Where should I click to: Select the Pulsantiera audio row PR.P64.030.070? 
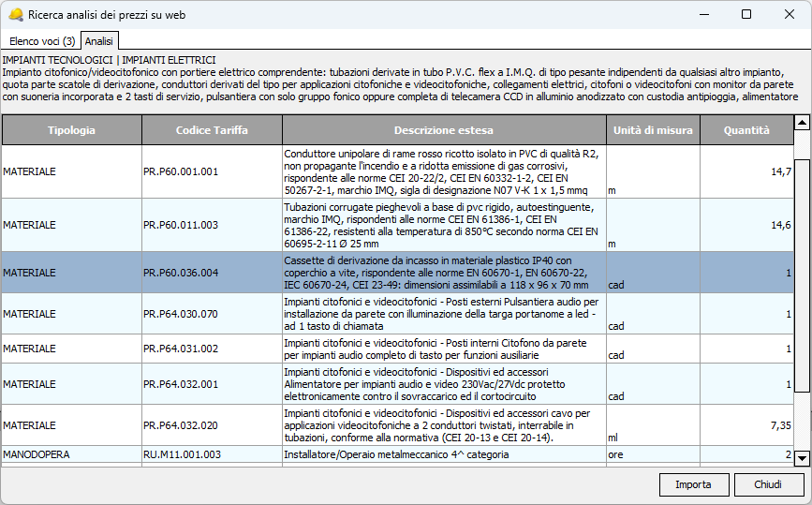click(212, 314)
